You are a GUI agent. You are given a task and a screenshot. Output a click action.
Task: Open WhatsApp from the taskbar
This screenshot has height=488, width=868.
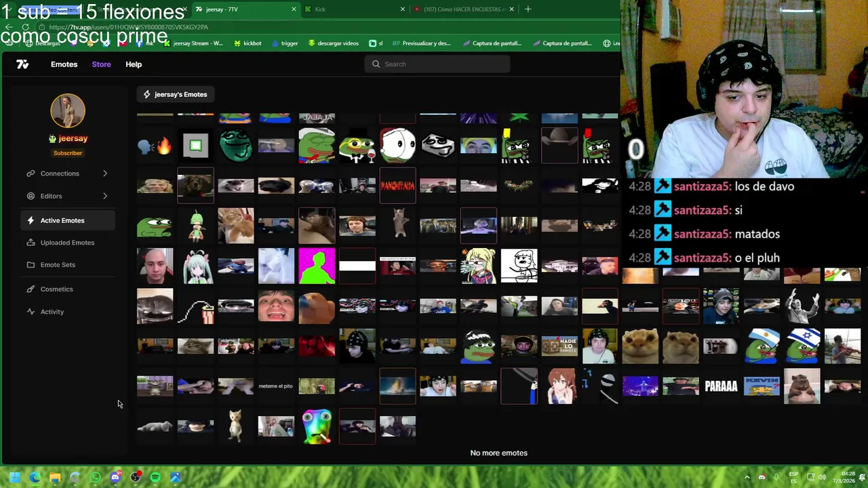click(95, 477)
